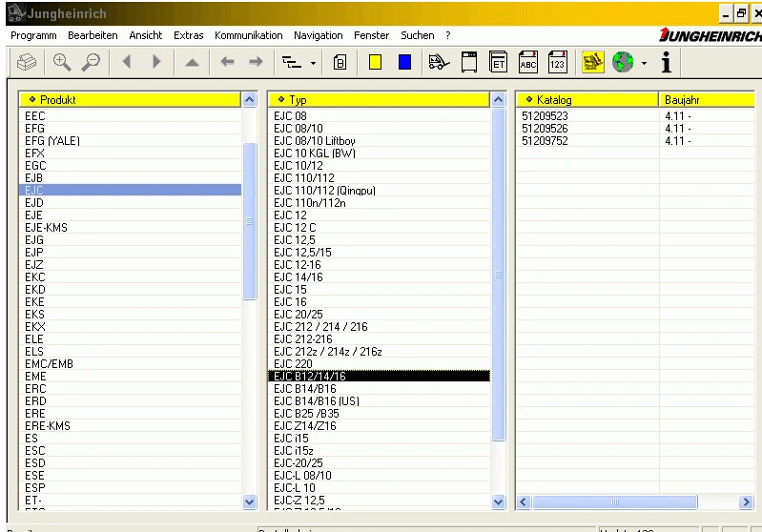This screenshot has width=762, height=532.
Task: Open the Extras menu
Action: [188, 35]
